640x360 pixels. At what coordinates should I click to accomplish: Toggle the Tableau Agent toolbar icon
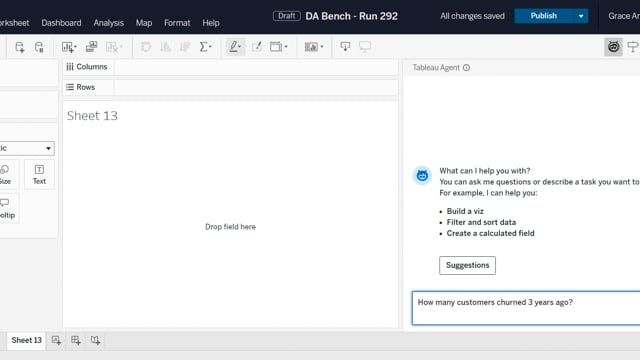pyautogui.click(x=613, y=47)
